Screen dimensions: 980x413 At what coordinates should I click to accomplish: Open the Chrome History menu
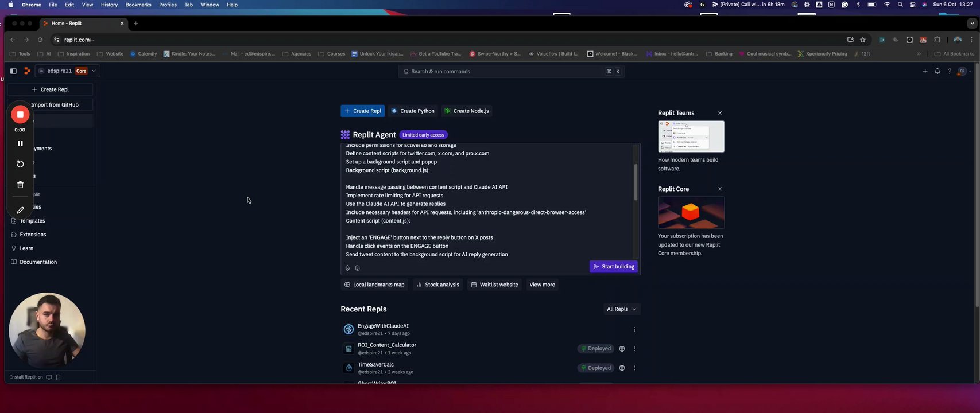tap(109, 5)
